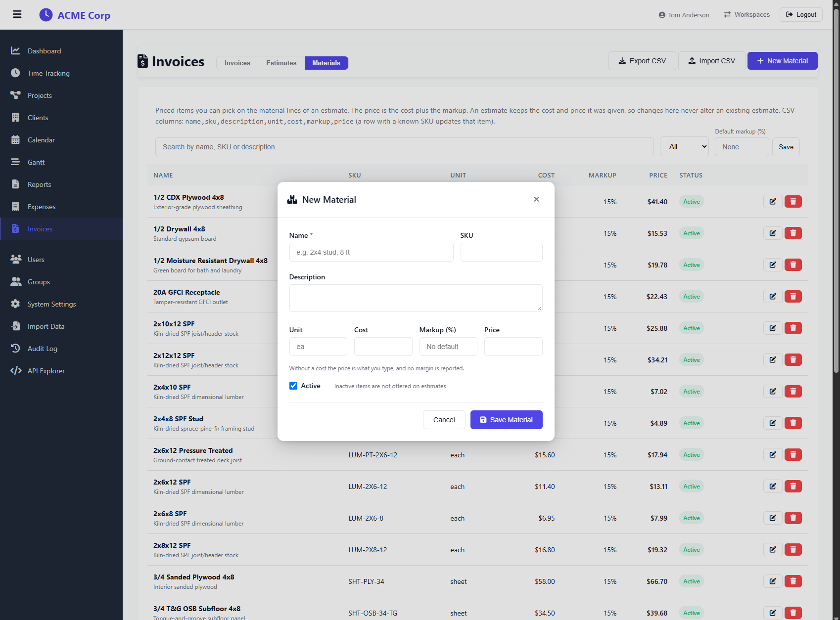
Task: Focus the SKU input field
Action: 501,252
